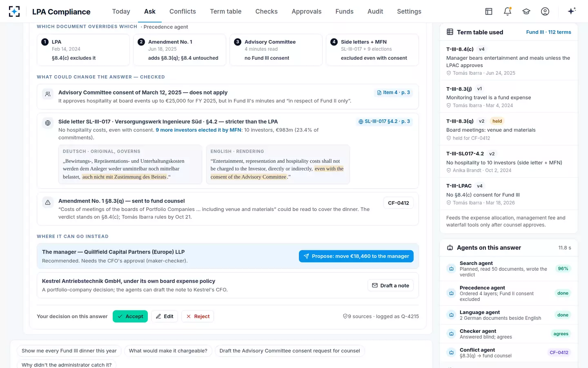
Task: Open the Settings tab
Action: click(409, 11)
